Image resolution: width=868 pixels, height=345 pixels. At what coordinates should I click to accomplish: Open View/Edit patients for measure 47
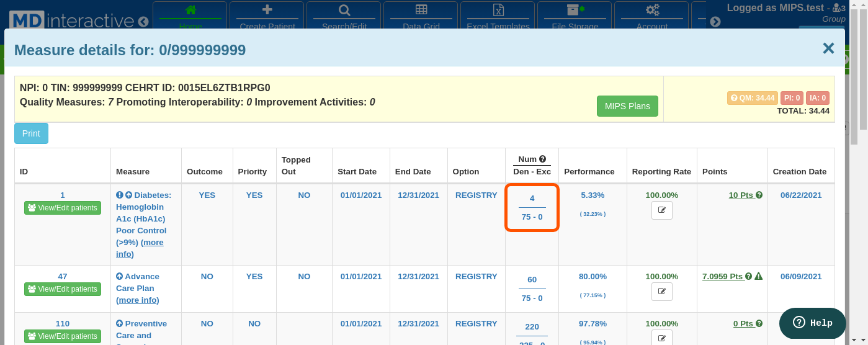coord(63,289)
